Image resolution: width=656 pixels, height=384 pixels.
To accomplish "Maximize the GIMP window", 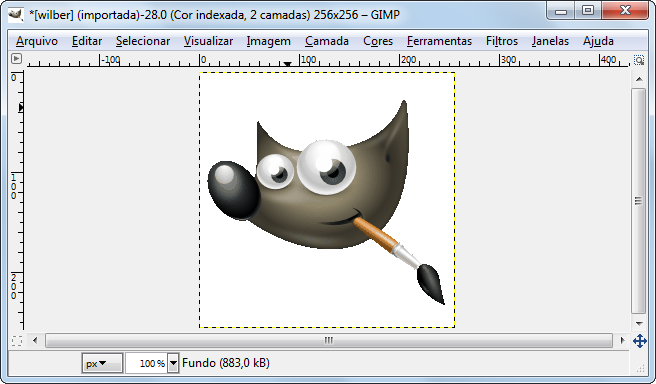I will click(x=588, y=11).
